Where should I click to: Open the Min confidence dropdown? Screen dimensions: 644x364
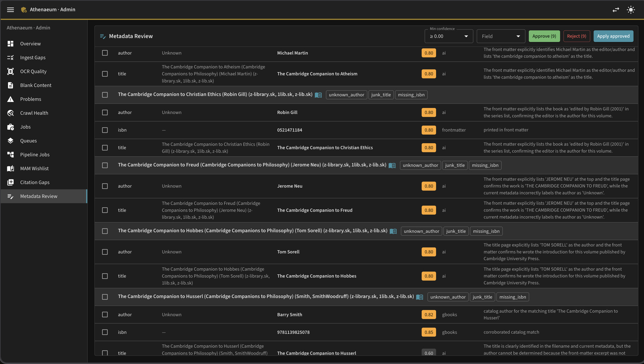pyautogui.click(x=449, y=36)
